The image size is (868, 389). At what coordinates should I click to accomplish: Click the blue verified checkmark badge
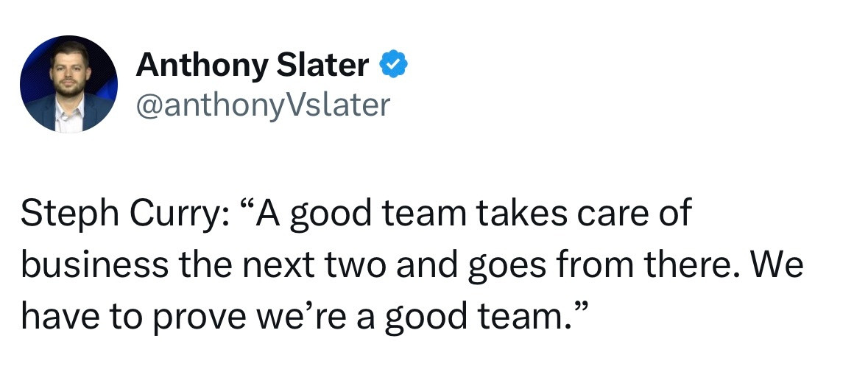[x=393, y=63]
